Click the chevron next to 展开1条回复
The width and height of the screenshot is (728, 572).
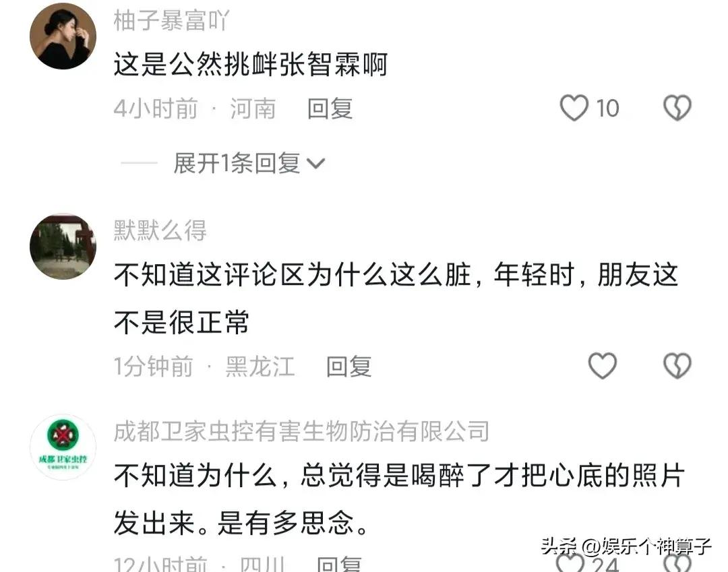click(x=316, y=164)
